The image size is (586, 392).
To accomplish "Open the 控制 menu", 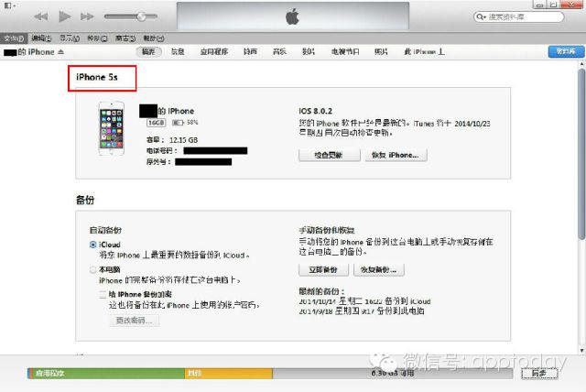I will (x=97, y=38).
